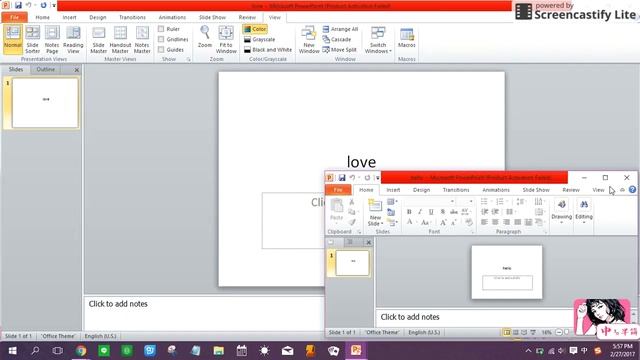
Task: Click the Macros icon in back window
Action: coord(407,38)
